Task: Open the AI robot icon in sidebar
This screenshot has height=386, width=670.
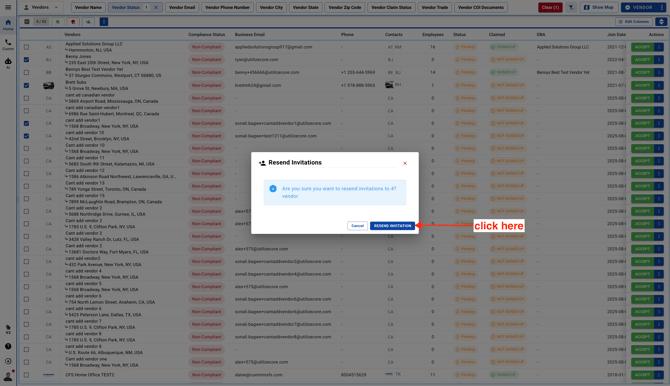Action: [8, 63]
